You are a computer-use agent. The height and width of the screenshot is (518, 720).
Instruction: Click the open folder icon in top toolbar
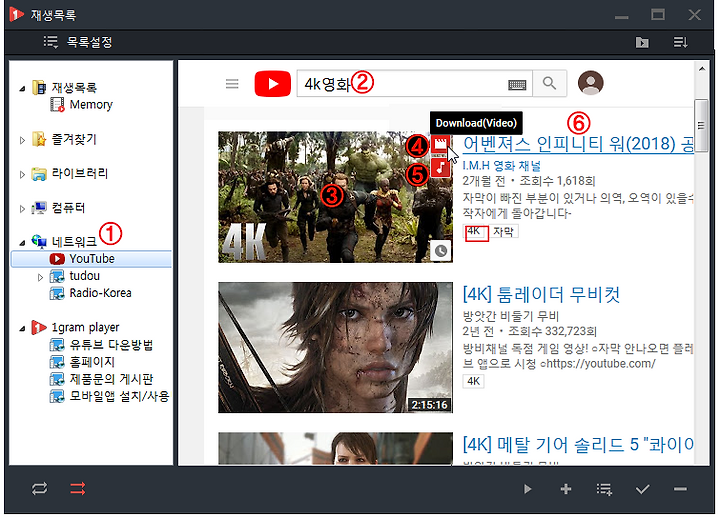[x=642, y=43]
